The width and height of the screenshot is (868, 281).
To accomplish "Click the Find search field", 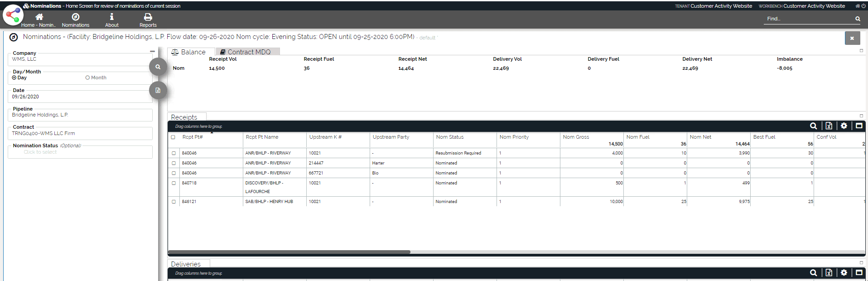I will click(x=808, y=19).
